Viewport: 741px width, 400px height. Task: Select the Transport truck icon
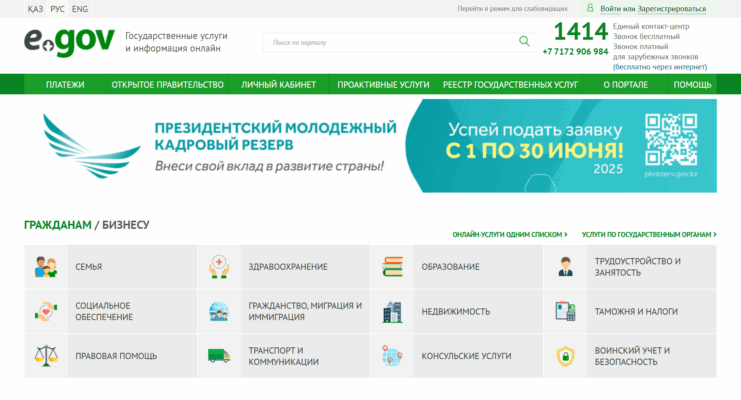tap(219, 355)
